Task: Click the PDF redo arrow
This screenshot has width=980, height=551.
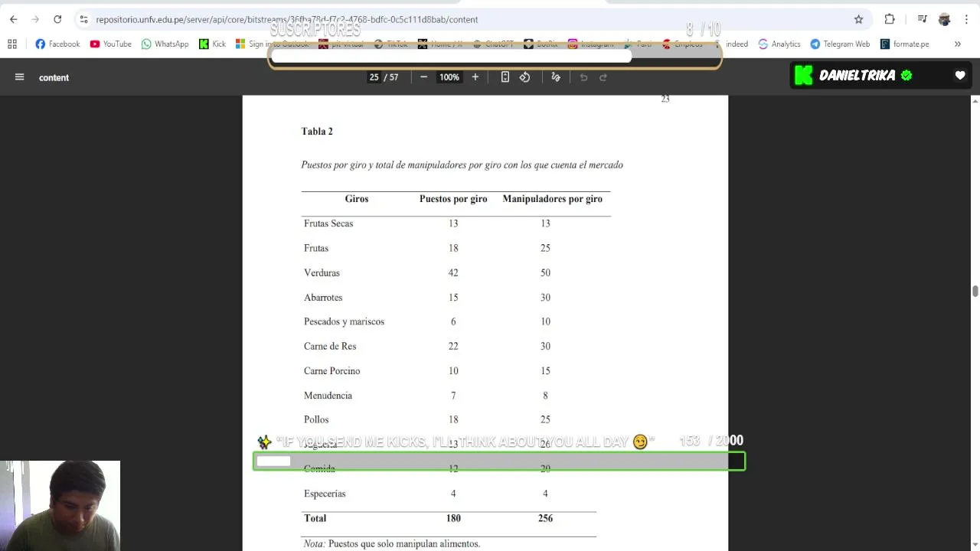Action: [603, 77]
